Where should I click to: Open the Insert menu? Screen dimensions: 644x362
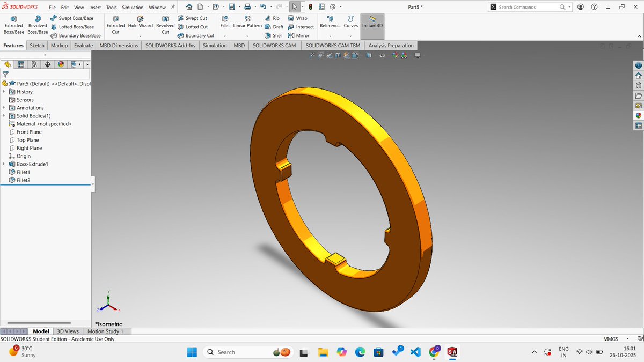coord(95,8)
